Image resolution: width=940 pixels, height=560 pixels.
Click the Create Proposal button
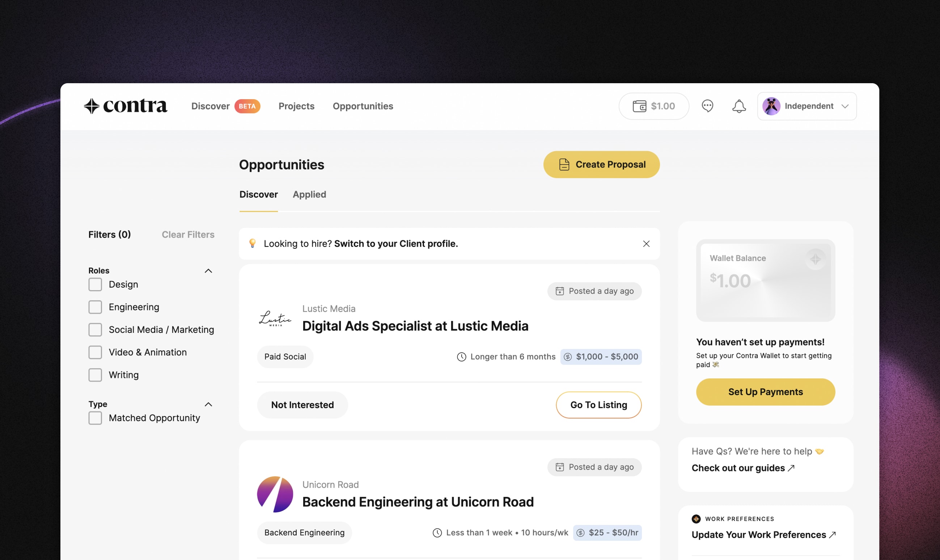point(601,165)
